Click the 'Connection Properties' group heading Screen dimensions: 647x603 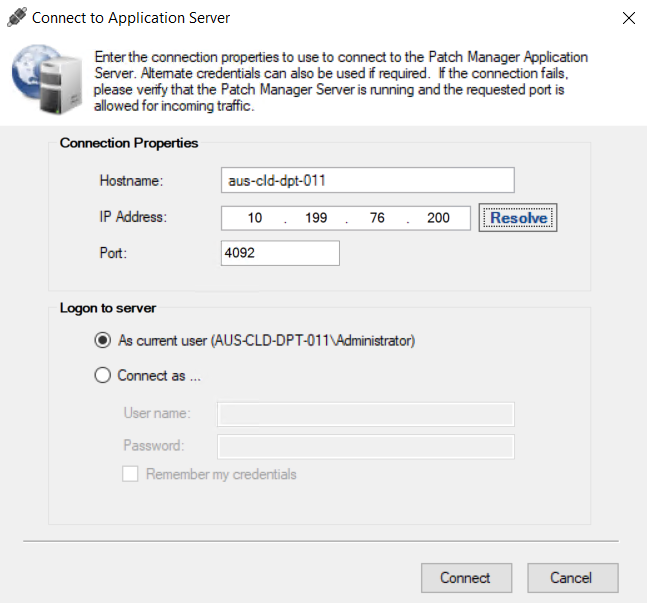(129, 143)
